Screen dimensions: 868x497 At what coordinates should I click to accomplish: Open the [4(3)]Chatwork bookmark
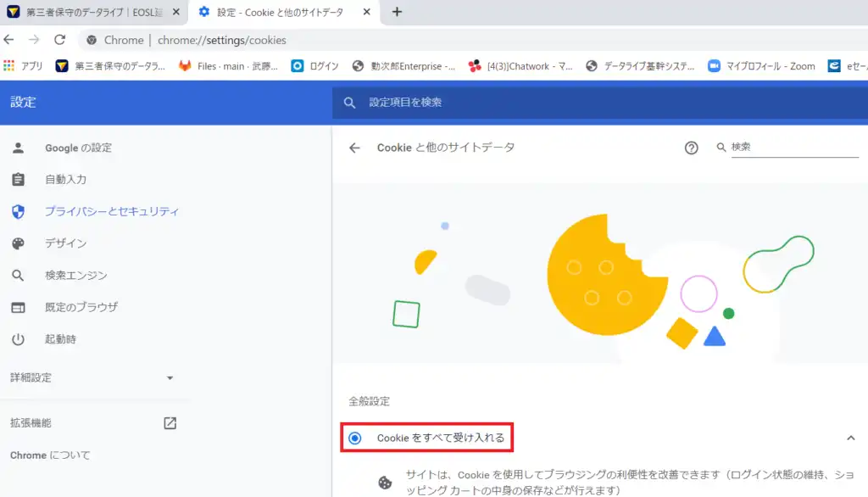[520, 66]
